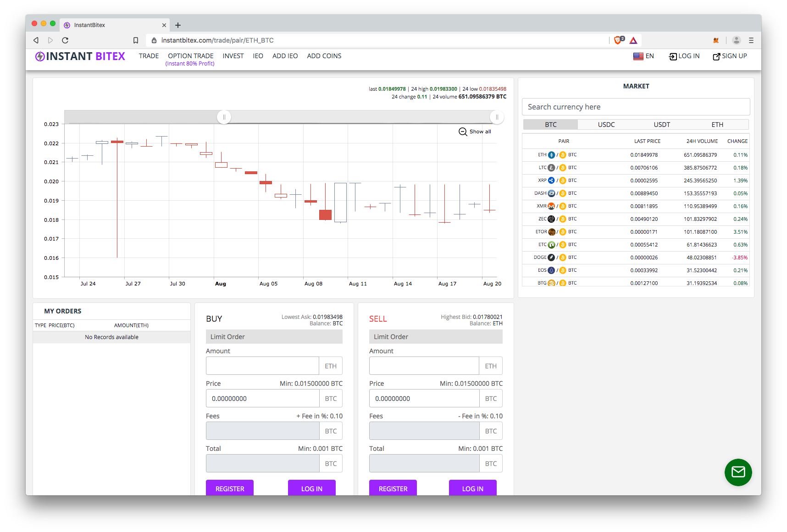Image resolution: width=787 pixels, height=532 pixels.
Task: Click the Ethereum Classic ETC coin icon
Action: pyautogui.click(x=552, y=245)
